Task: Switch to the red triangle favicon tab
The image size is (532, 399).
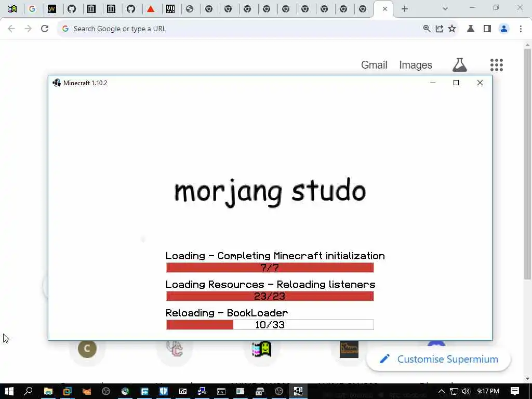Action: pos(151,9)
